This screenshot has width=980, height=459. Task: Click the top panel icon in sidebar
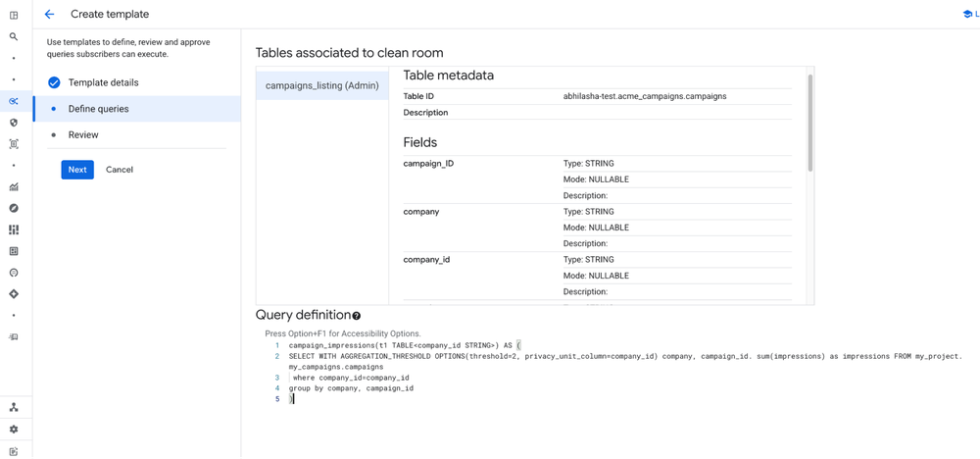coord(14,16)
